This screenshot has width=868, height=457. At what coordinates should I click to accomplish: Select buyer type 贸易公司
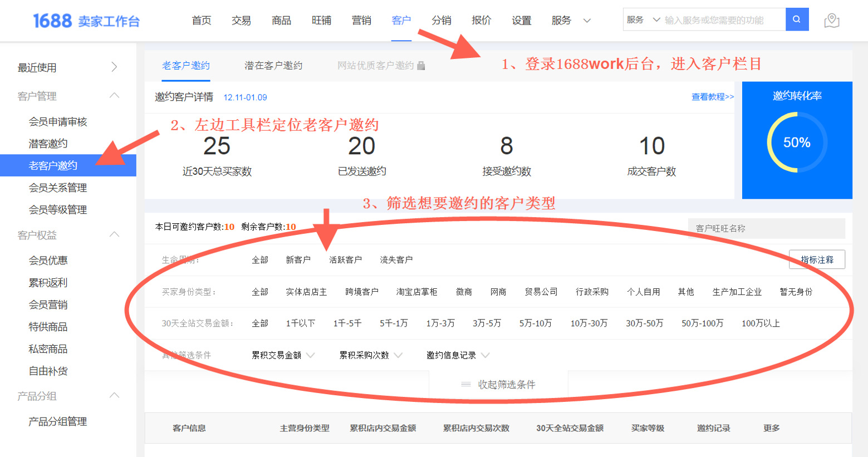tap(541, 292)
